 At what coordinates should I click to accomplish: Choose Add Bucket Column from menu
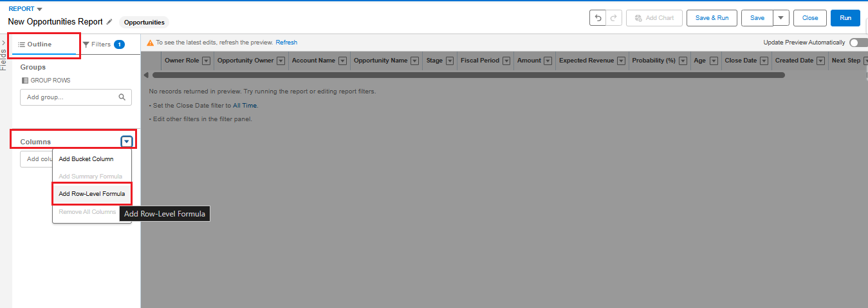(86, 159)
